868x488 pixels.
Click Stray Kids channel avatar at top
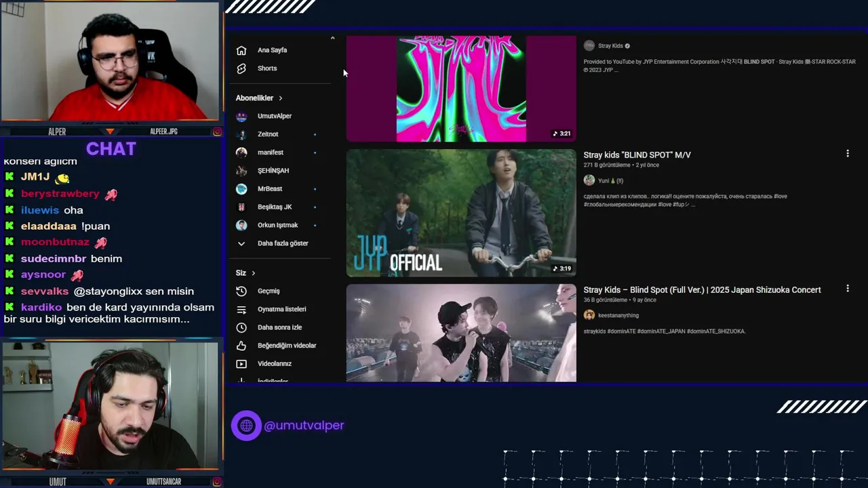[x=589, y=45]
